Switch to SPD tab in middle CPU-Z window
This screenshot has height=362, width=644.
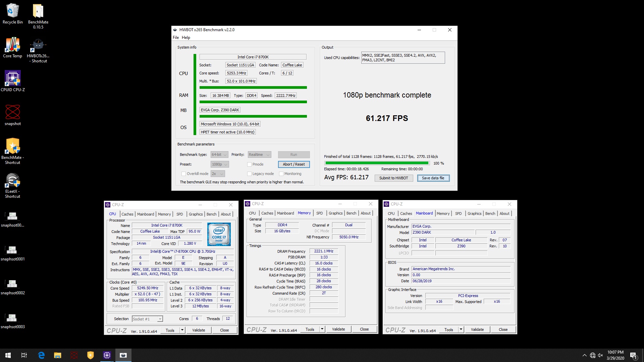pyautogui.click(x=319, y=213)
